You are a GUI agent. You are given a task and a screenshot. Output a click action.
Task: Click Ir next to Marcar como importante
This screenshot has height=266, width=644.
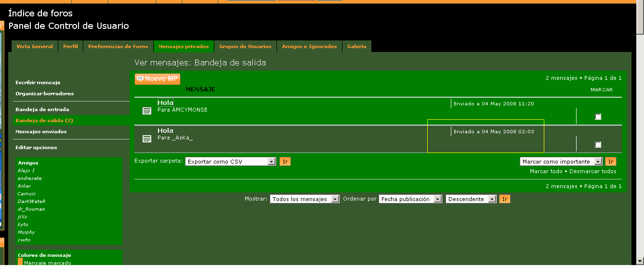click(611, 162)
